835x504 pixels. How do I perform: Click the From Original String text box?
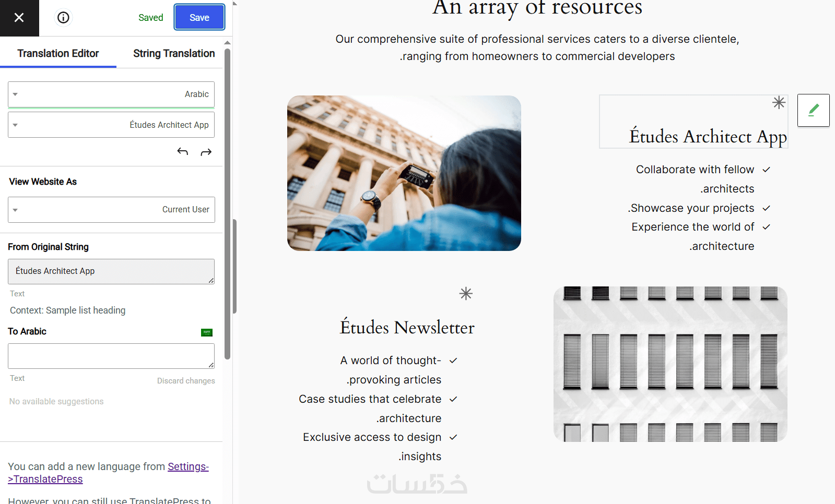[x=111, y=271]
